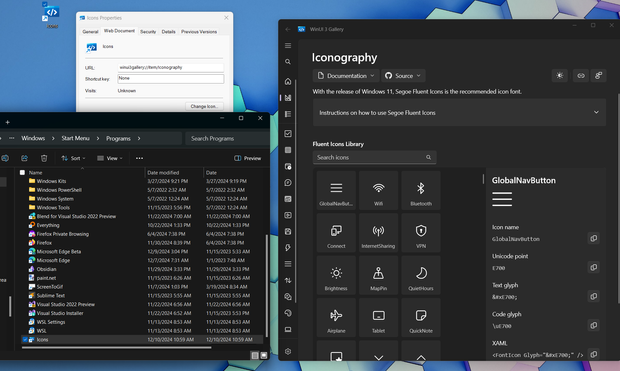Switch File Explorer to details view layout
Screen dimensions: 620x371
255,355
